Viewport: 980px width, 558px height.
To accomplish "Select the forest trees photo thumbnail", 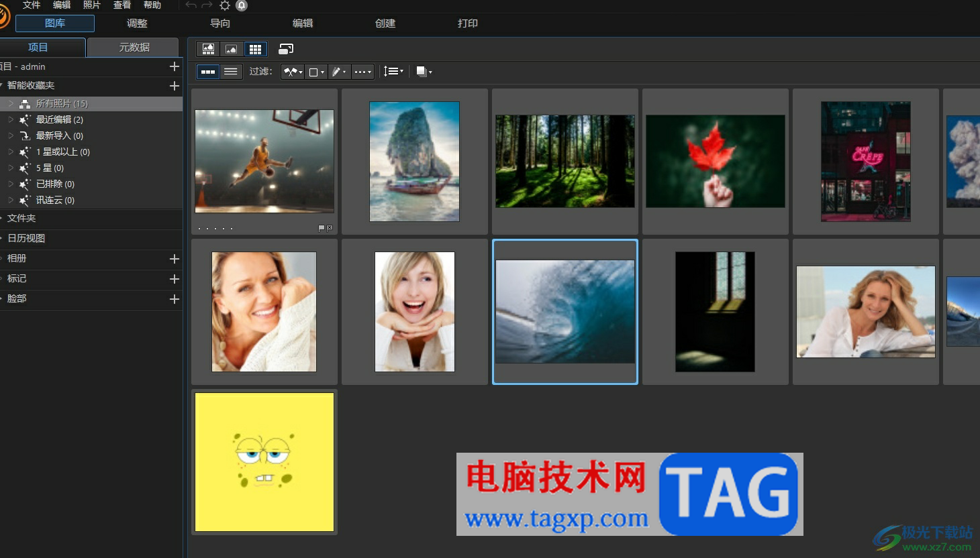I will tap(565, 161).
